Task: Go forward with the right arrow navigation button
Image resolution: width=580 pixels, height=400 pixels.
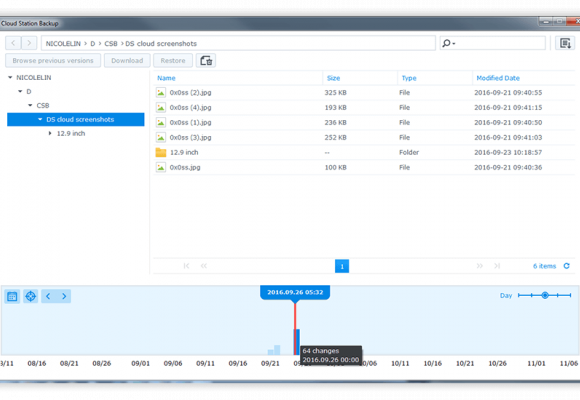Action: click(29, 43)
